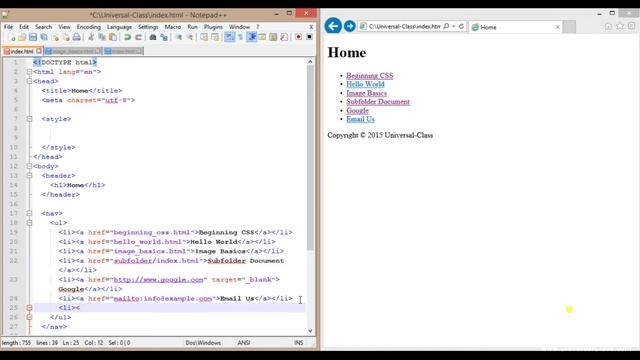Start macro recording with the red dot icon
Viewport: 640px width, 360px height.
(x=298, y=37)
